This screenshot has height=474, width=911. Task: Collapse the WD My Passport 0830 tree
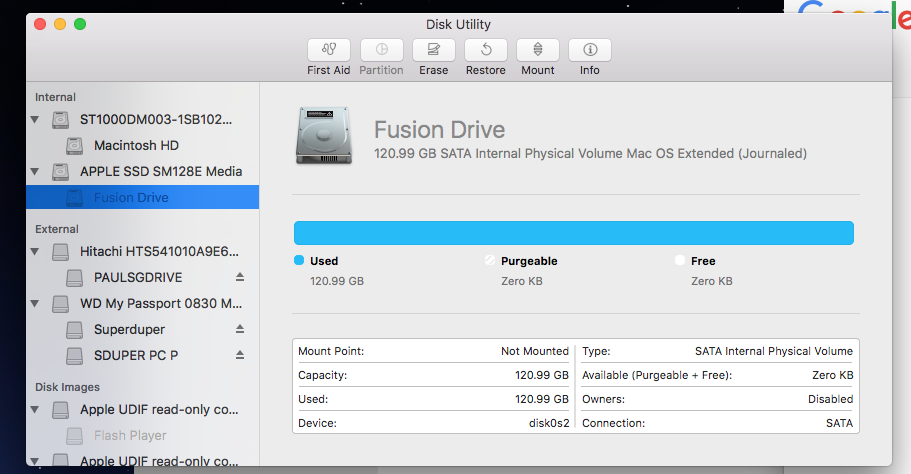coord(35,304)
